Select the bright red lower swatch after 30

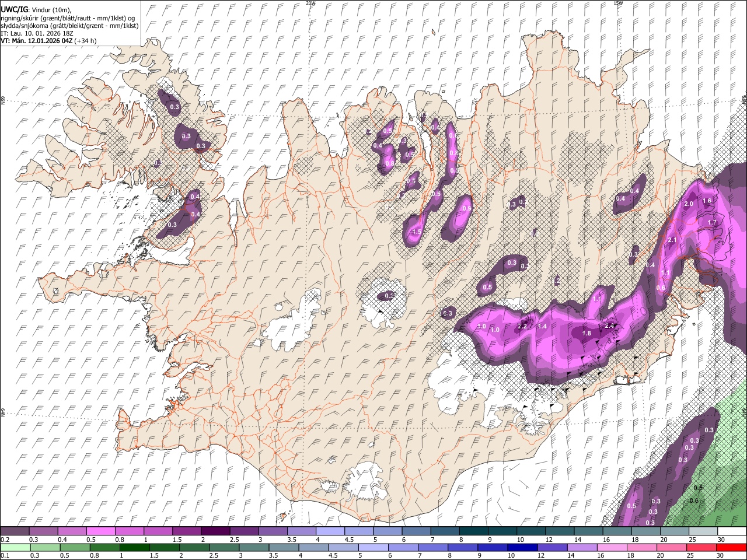(731, 547)
